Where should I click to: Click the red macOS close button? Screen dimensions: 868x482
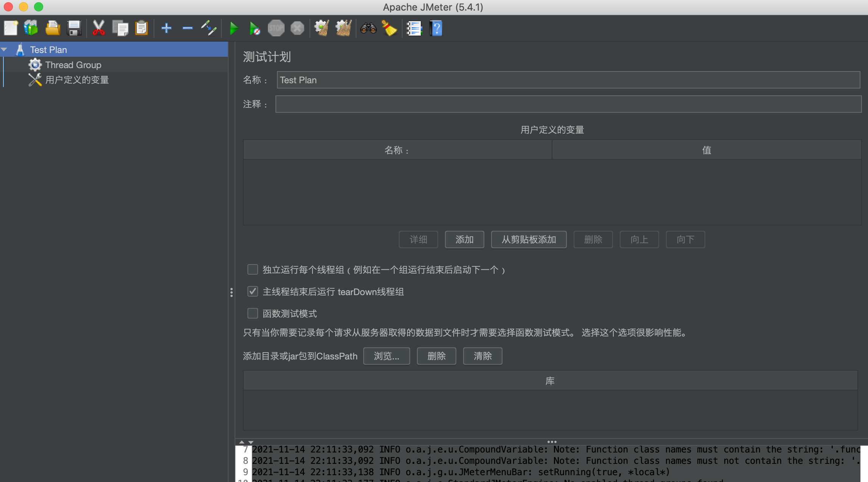[8, 7]
